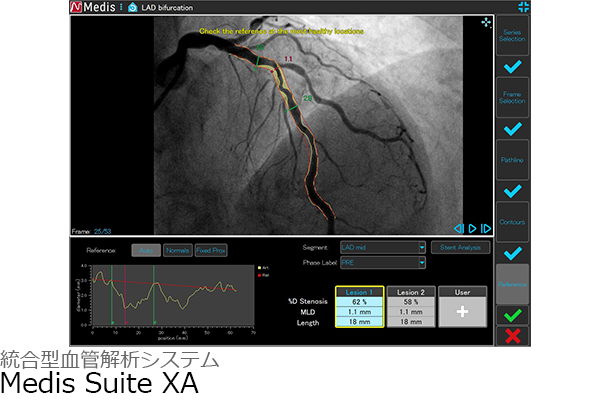Screen dimensions: 600x400
Task: Add a user-defined lesion with the plus
Action: 463,312
